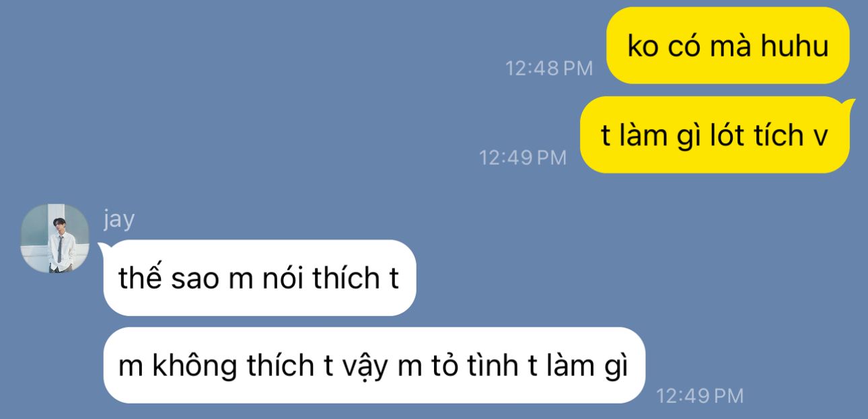Click the 12:49 PM timestamp beside the yellow bubble

523,157
